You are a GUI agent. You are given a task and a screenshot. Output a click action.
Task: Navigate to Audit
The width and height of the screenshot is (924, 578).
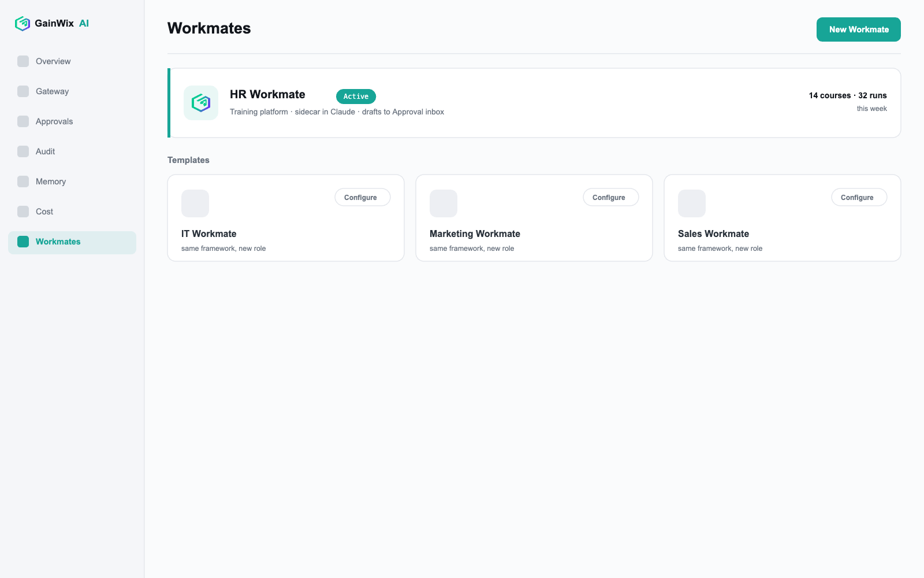(72, 151)
